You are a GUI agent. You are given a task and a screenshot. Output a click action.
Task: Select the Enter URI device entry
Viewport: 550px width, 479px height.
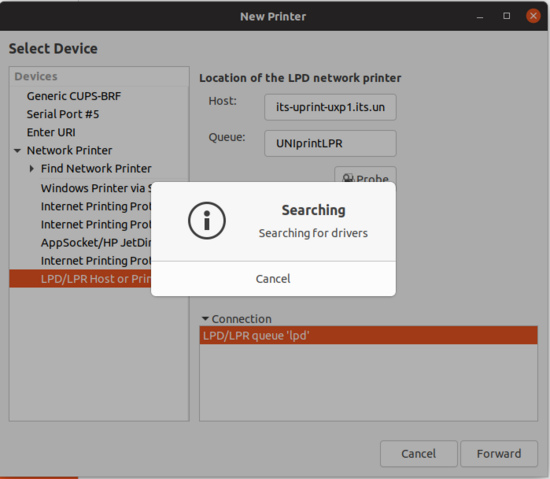point(51,133)
